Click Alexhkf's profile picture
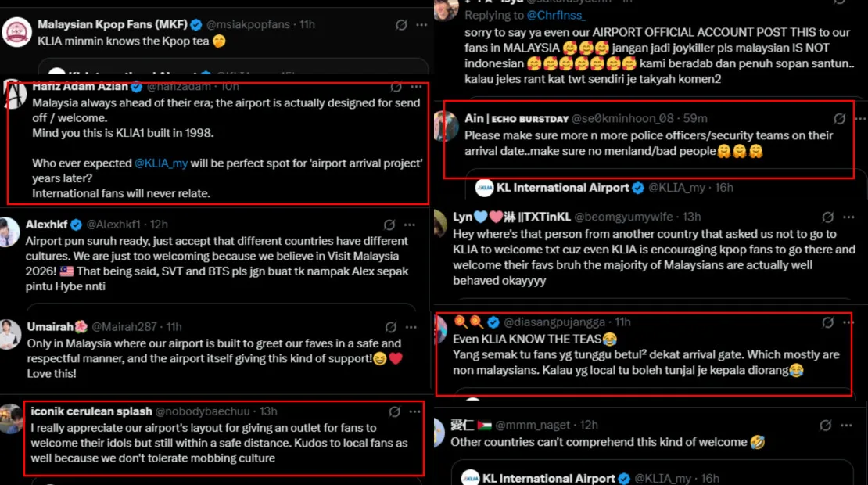868x485 pixels. (10, 233)
